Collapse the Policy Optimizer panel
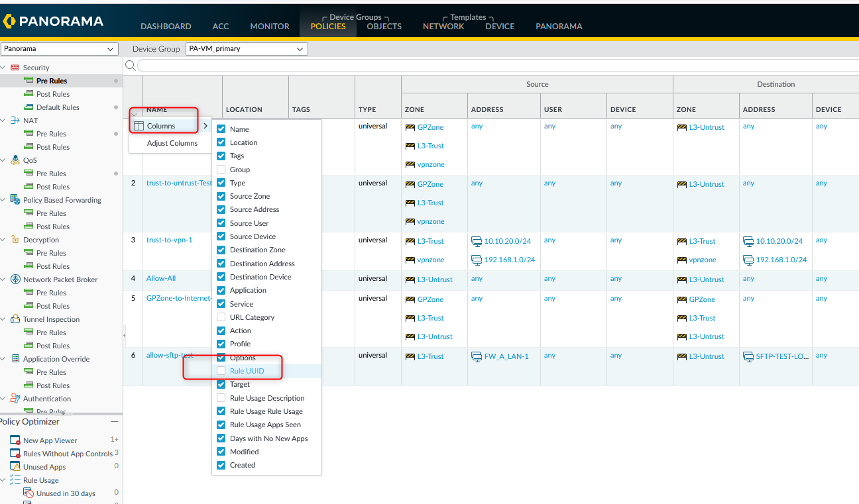Viewport: 859px width, 504px height. 115,422
